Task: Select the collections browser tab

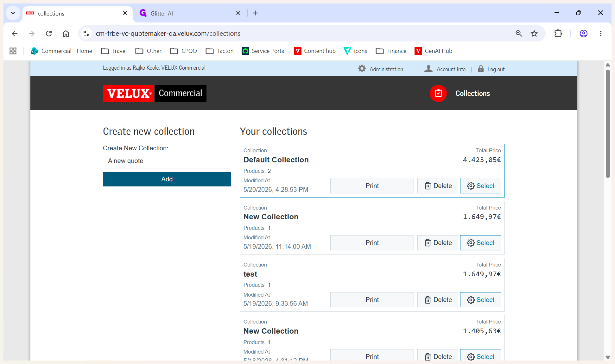Action: coord(78,13)
